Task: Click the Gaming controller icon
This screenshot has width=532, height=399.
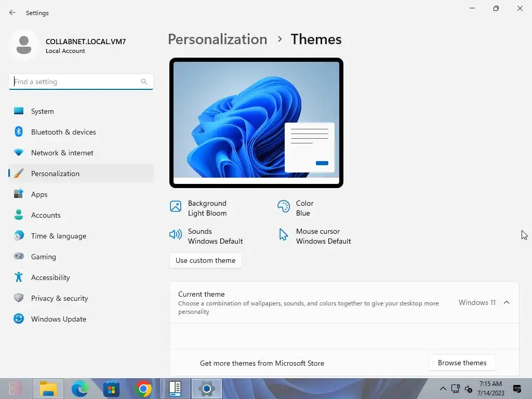Action: (19, 256)
